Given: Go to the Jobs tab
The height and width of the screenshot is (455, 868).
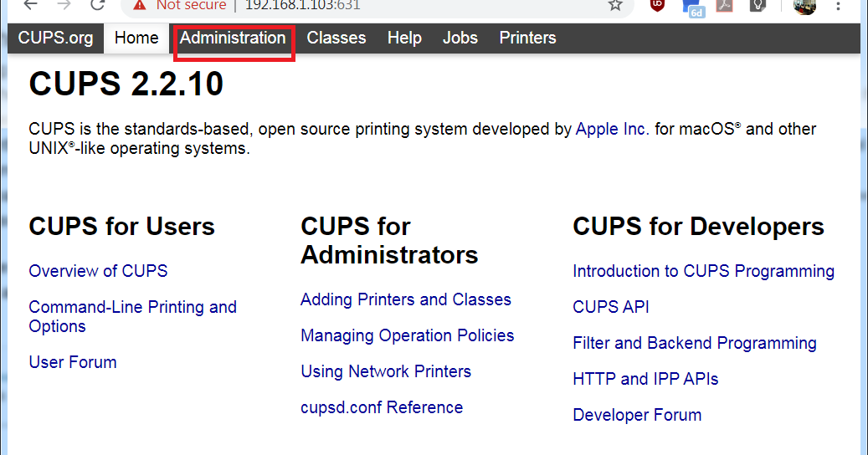Looking at the screenshot, I should (x=460, y=38).
